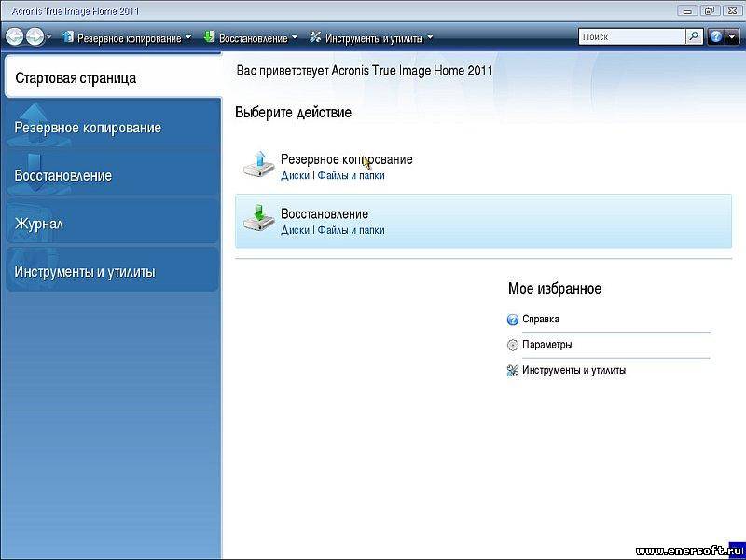Click the Forward navigation arrow icon
The image size is (746, 560).
35,36
